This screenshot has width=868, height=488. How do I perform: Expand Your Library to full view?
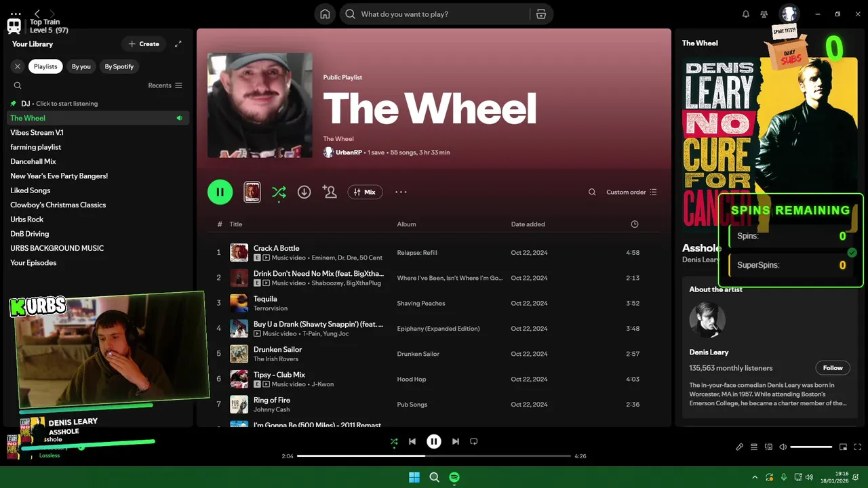tap(178, 44)
